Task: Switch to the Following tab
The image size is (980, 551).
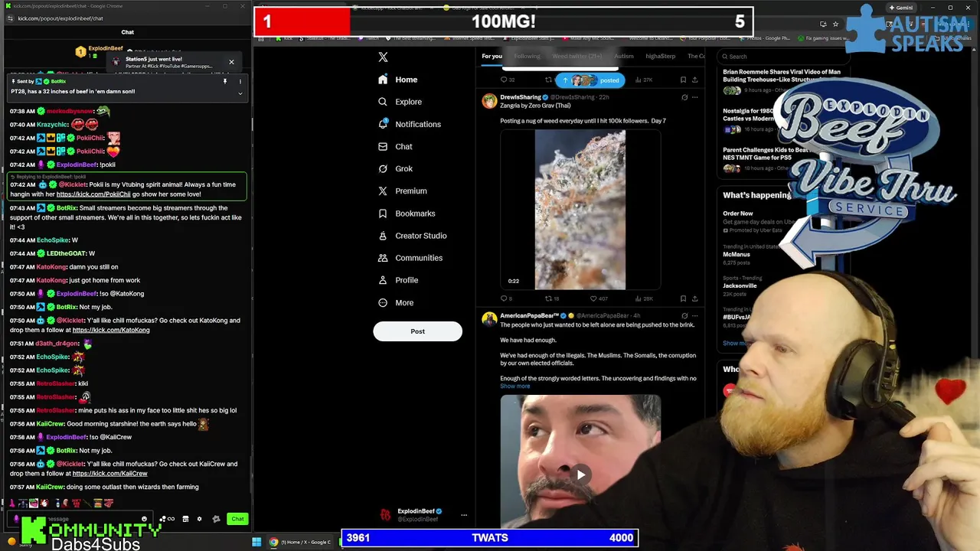Action: tap(527, 56)
